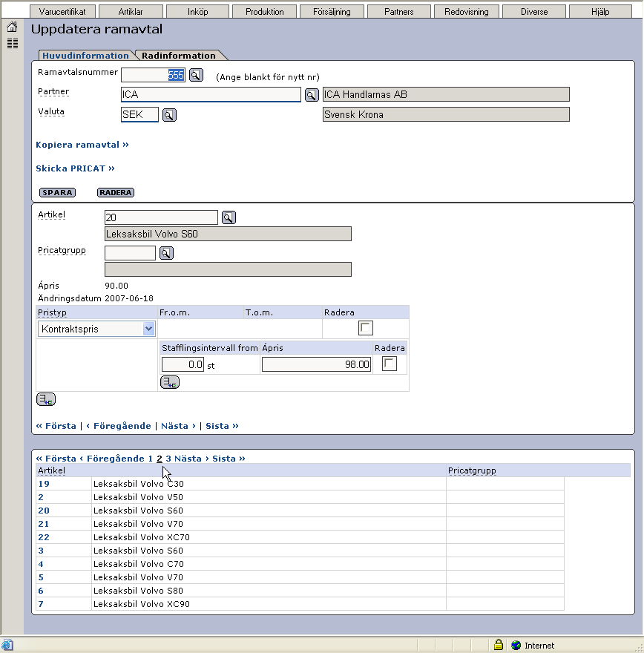
Task: Tick the Radera checkbox for Kontraktspris
Action: click(366, 328)
